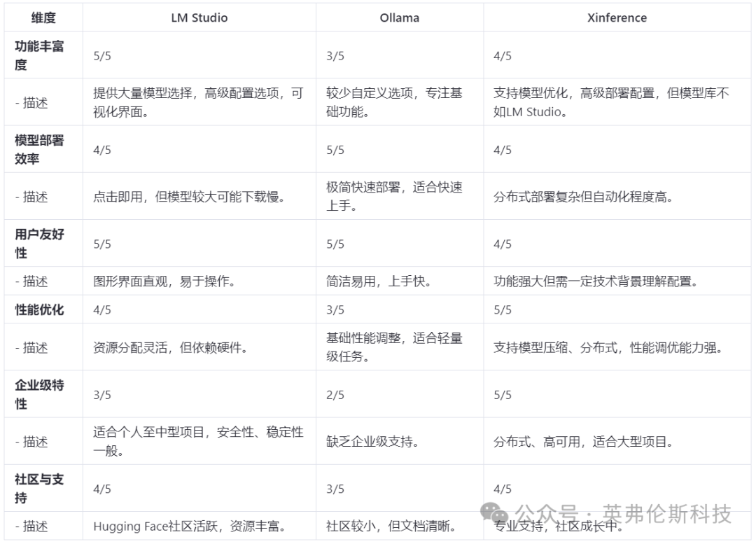This screenshot has height=544, width=756.
Task: Select Ollama's 5/5 score for 用户友好性
Action: pos(335,244)
